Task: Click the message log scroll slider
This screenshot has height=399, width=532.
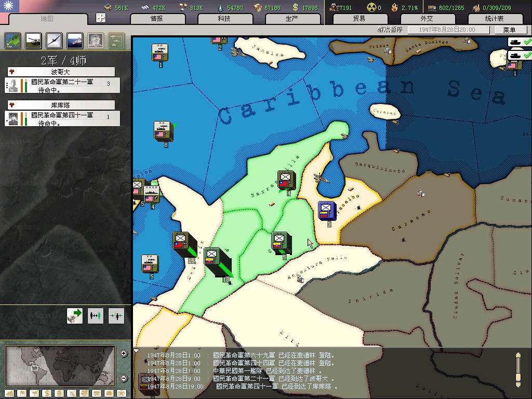Action: (x=517, y=369)
